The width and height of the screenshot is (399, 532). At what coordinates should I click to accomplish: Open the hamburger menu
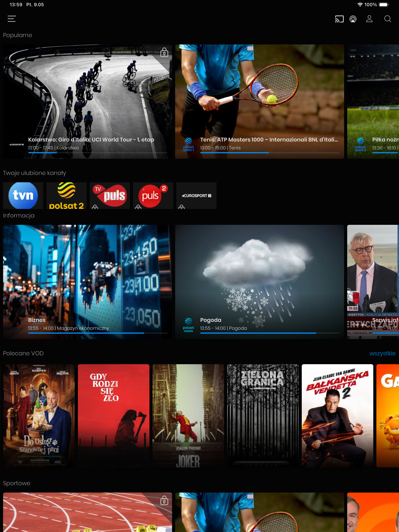pyautogui.click(x=12, y=19)
